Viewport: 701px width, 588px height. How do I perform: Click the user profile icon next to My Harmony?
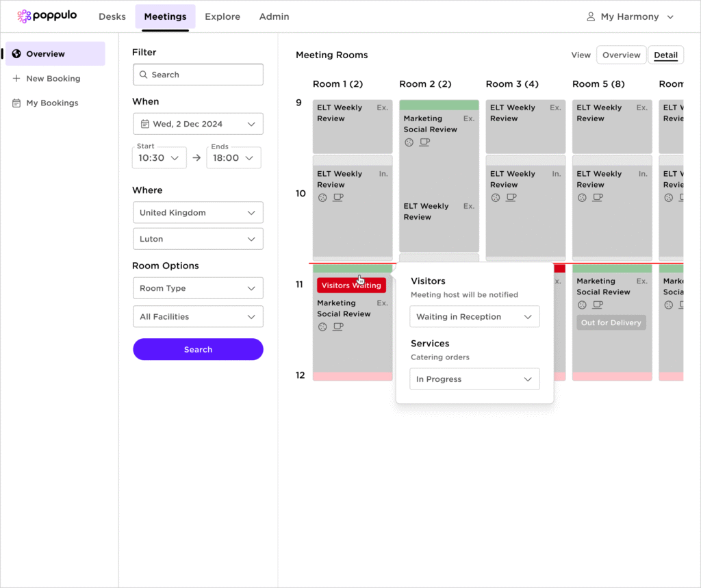(591, 16)
